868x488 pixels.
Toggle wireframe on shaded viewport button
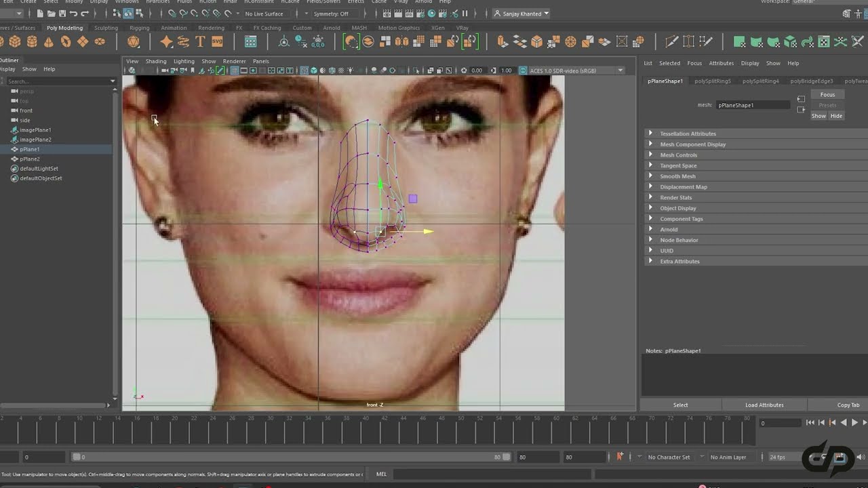tap(332, 70)
